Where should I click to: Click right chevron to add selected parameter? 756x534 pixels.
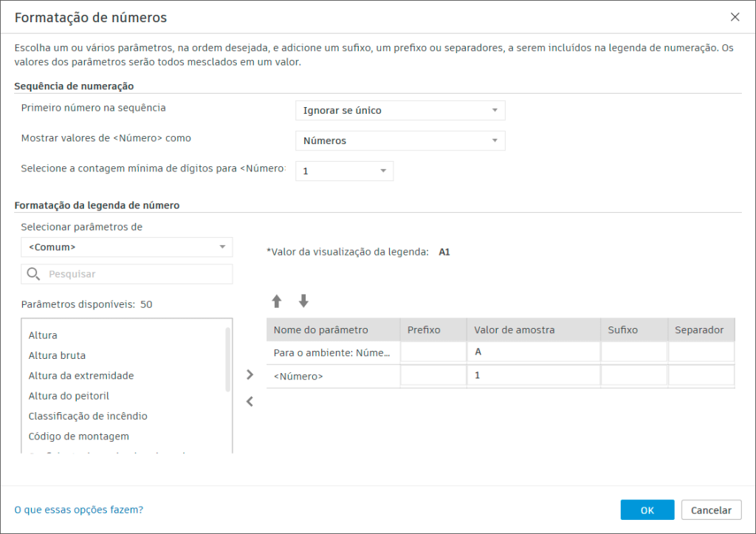251,374
